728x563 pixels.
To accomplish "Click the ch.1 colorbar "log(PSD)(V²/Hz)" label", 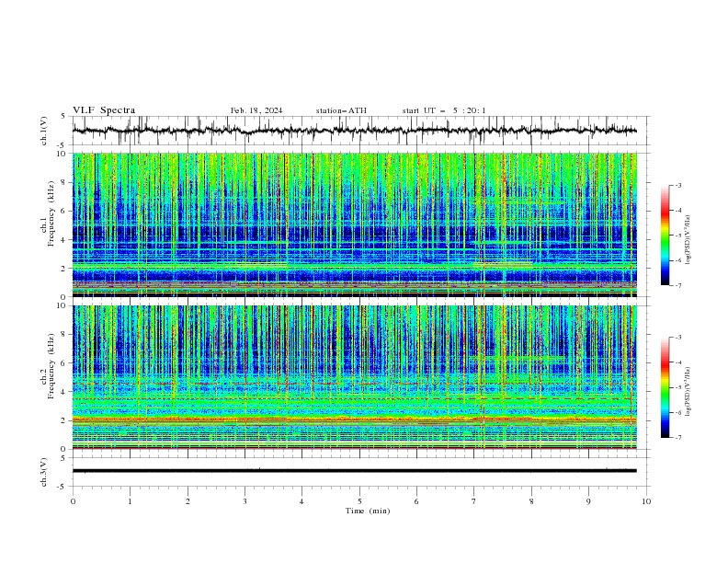I will coord(688,240).
